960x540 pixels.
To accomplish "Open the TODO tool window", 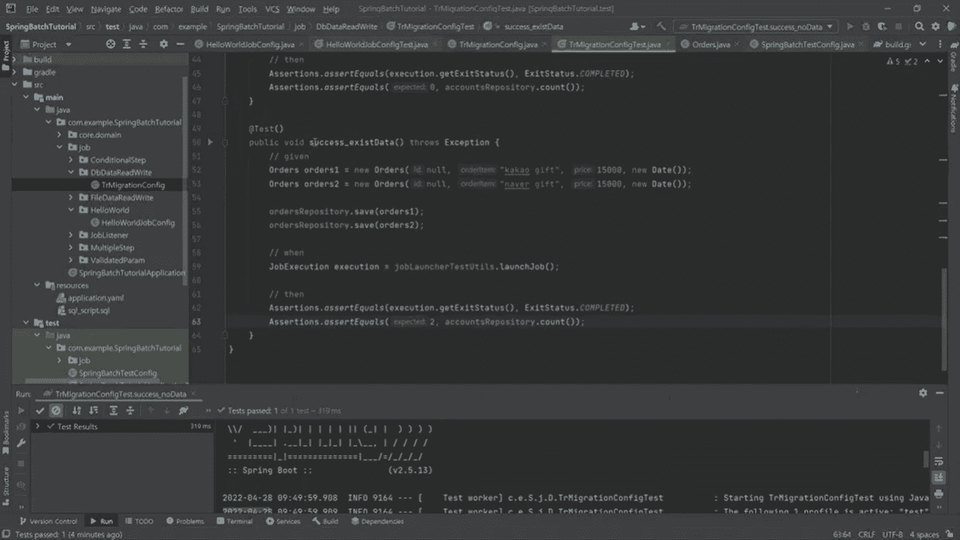I will [x=139, y=521].
